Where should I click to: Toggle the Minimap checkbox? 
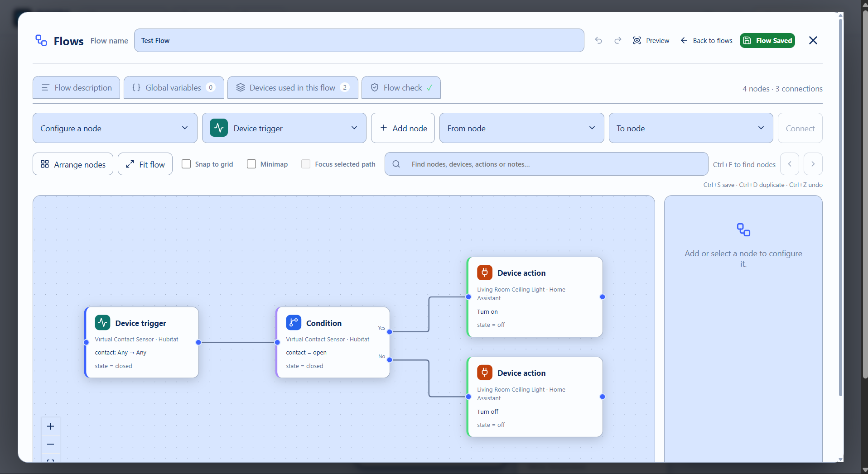coord(251,164)
